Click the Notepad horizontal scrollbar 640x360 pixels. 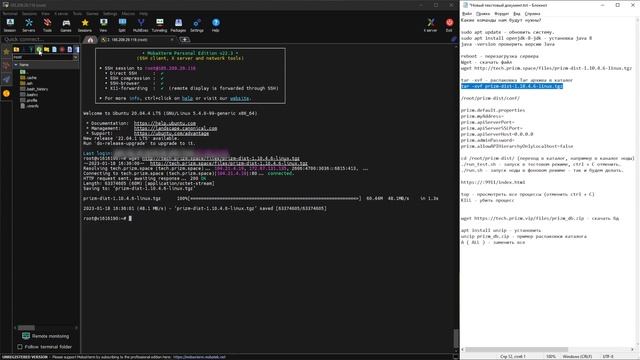[547, 350]
